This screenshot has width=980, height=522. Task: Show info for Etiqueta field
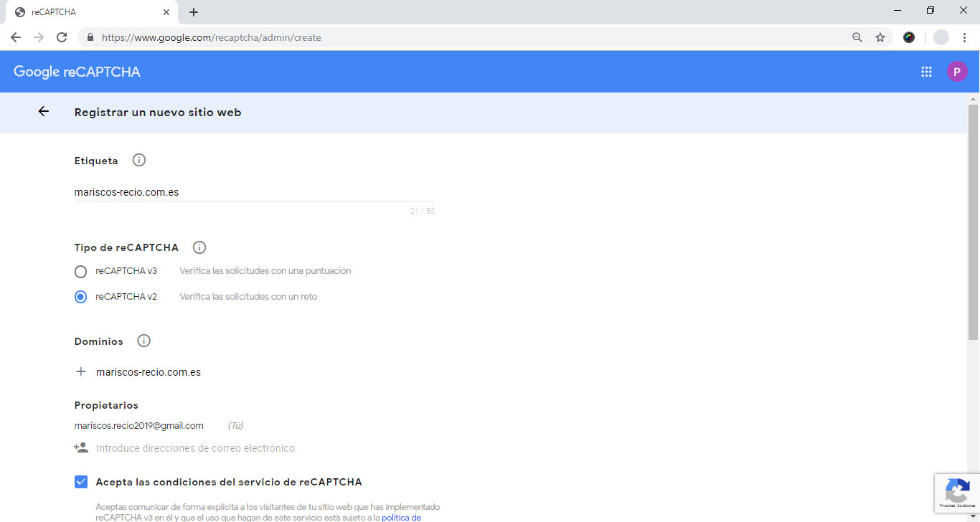click(x=139, y=160)
